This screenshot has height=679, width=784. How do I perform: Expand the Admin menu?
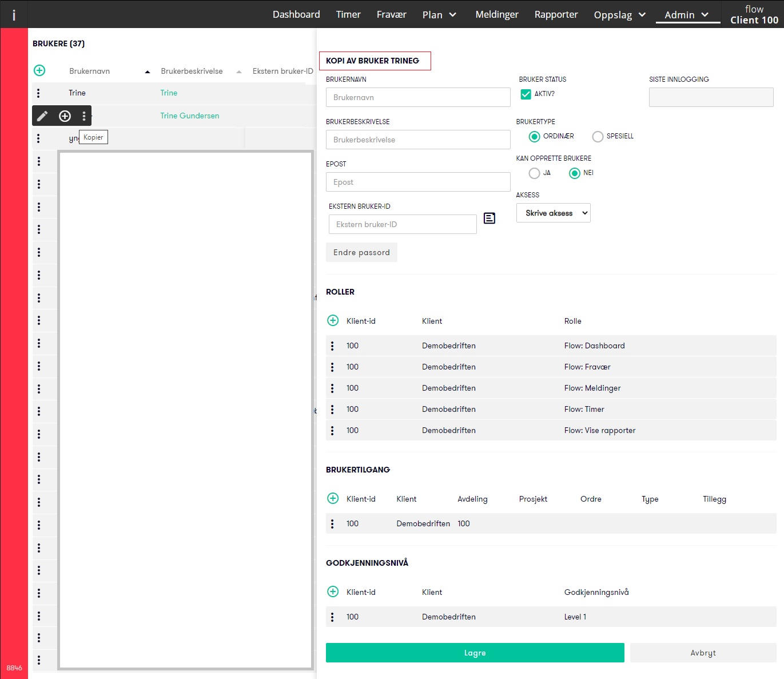pos(687,15)
